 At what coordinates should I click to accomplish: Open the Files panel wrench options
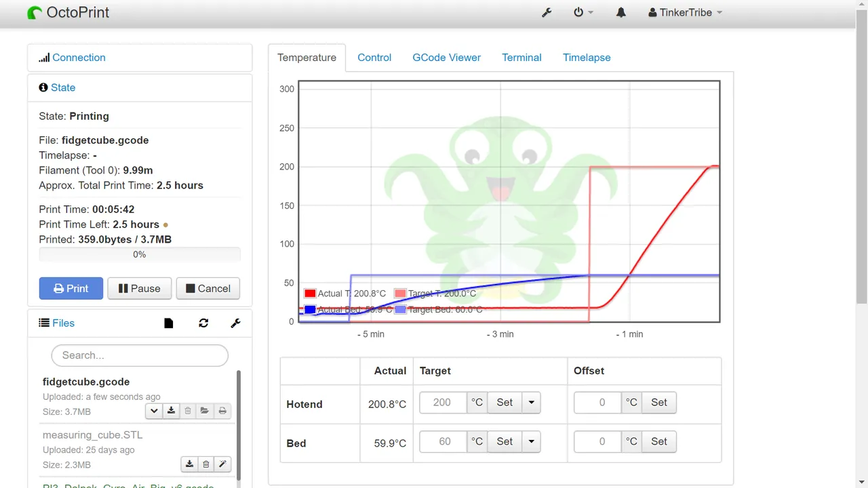(235, 323)
